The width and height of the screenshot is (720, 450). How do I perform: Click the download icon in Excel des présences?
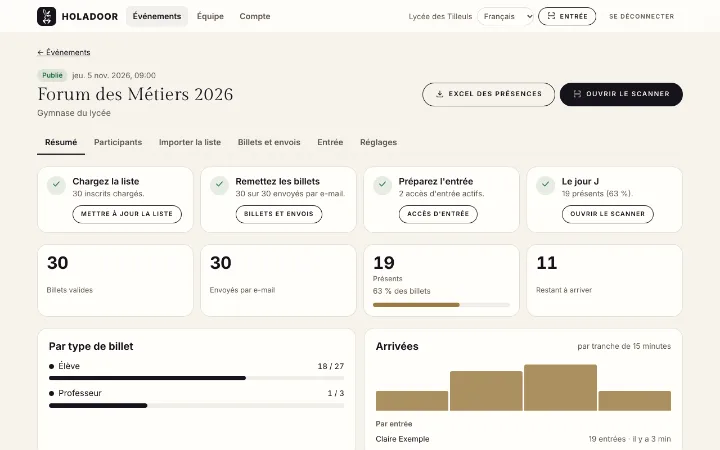(x=439, y=94)
